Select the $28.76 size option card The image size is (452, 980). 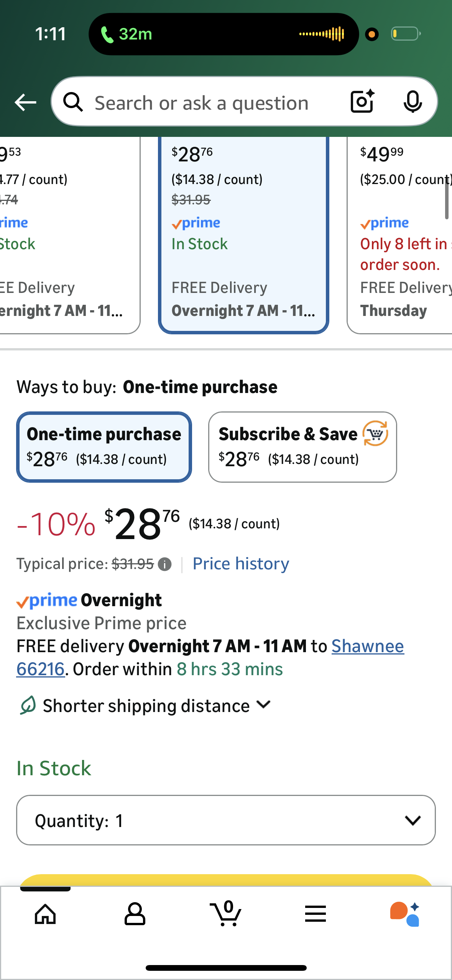tap(243, 234)
